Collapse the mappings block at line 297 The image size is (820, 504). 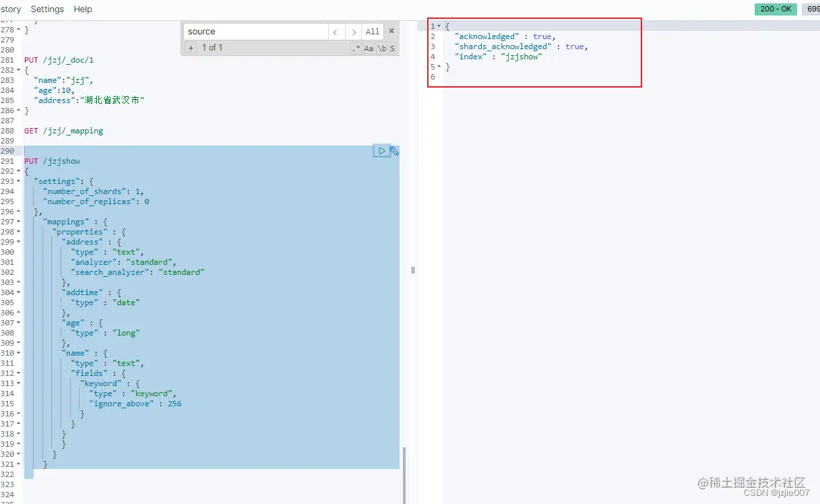[x=19, y=222]
